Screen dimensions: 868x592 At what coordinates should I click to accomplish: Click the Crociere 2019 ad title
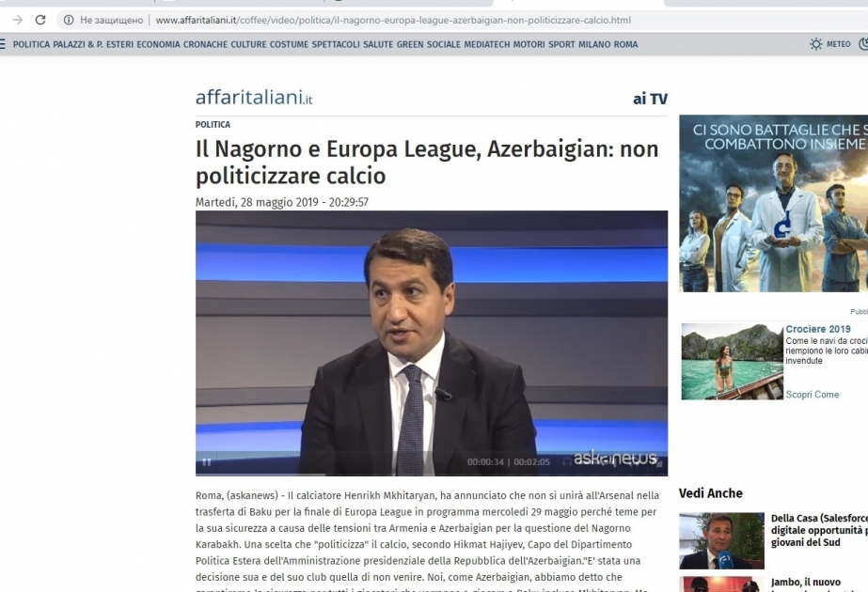817,329
